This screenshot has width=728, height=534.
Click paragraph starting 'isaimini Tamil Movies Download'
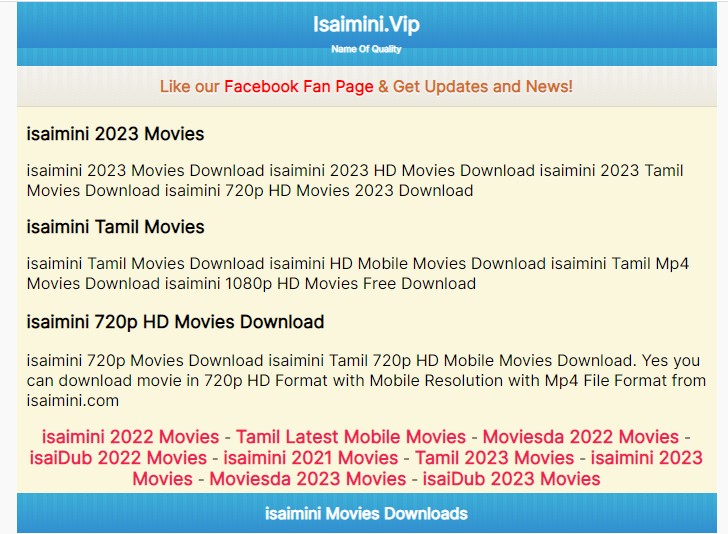(x=358, y=273)
